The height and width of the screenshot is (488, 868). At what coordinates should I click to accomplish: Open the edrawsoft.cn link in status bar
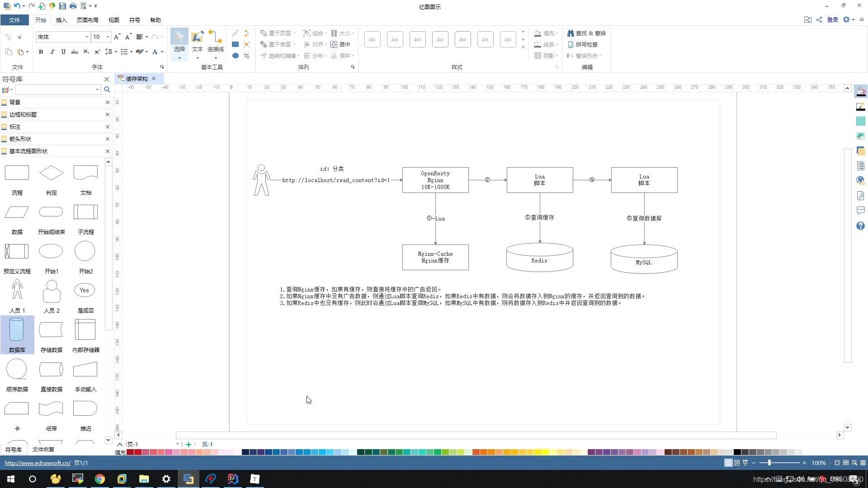point(38,463)
